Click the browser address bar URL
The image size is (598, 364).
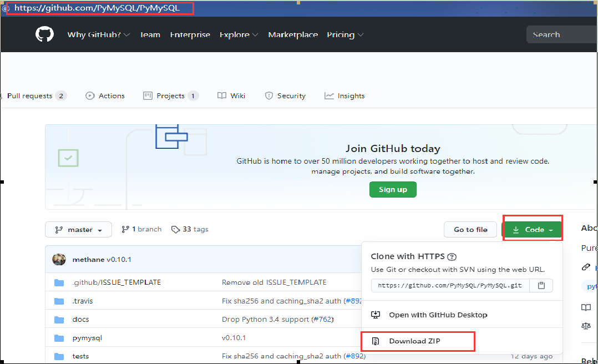point(97,8)
